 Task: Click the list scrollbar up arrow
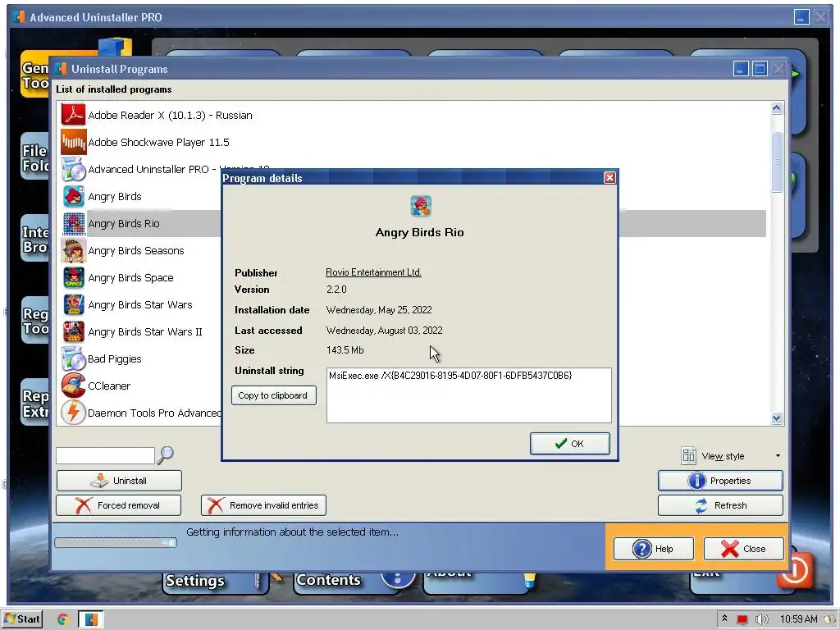coord(777,108)
